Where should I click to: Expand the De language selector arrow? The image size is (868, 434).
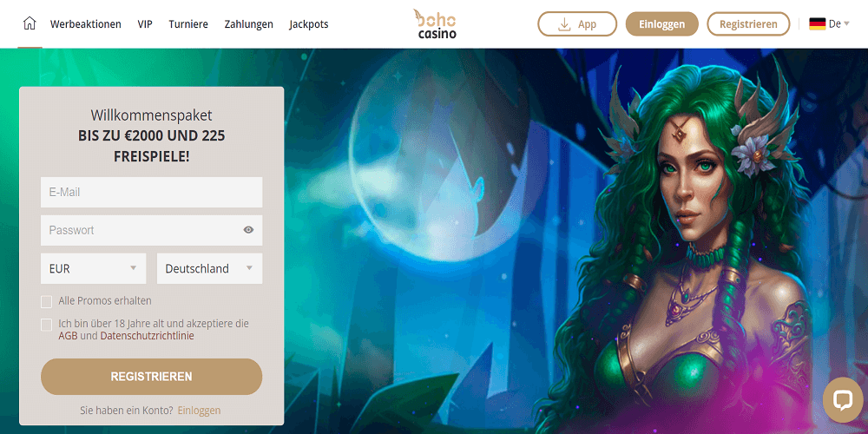point(846,23)
